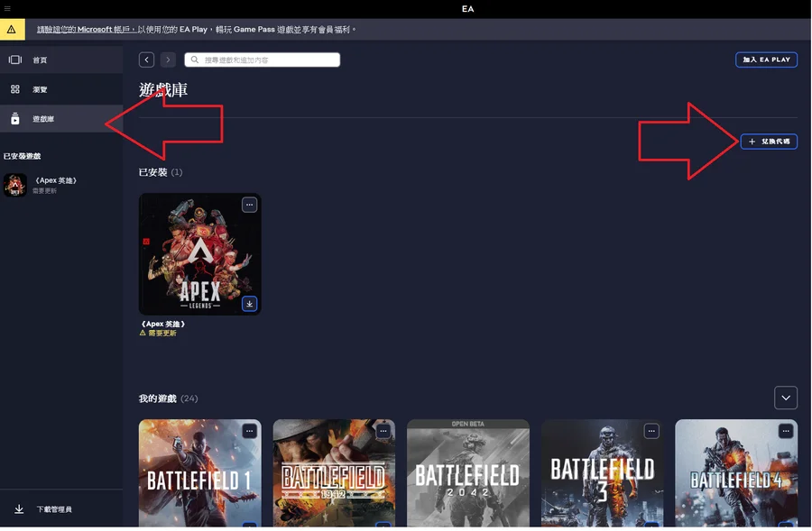Open the verify Microsoft account link
Viewport: 812px width, 531px height.
[86, 30]
